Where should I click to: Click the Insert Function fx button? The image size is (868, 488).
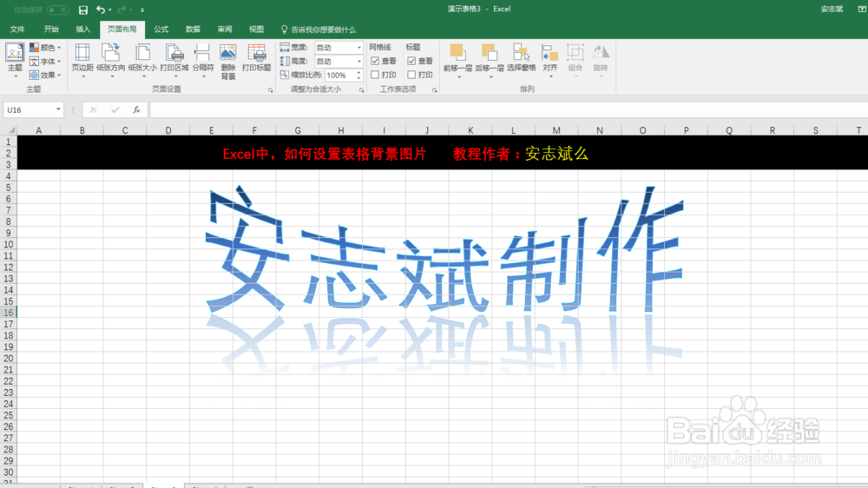(x=136, y=109)
